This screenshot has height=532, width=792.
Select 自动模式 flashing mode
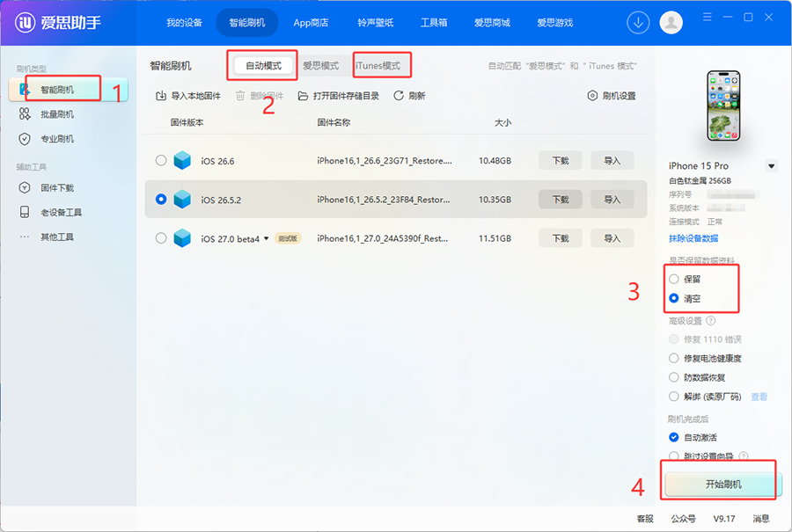click(x=264, y=66)
